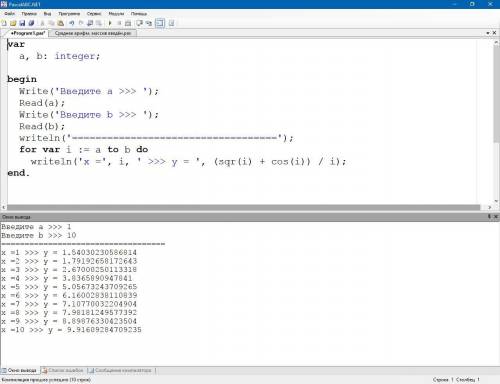Open the Сообщения компилятора tab
This screenshot has width=500, height=384.
(x=121, y=370)
